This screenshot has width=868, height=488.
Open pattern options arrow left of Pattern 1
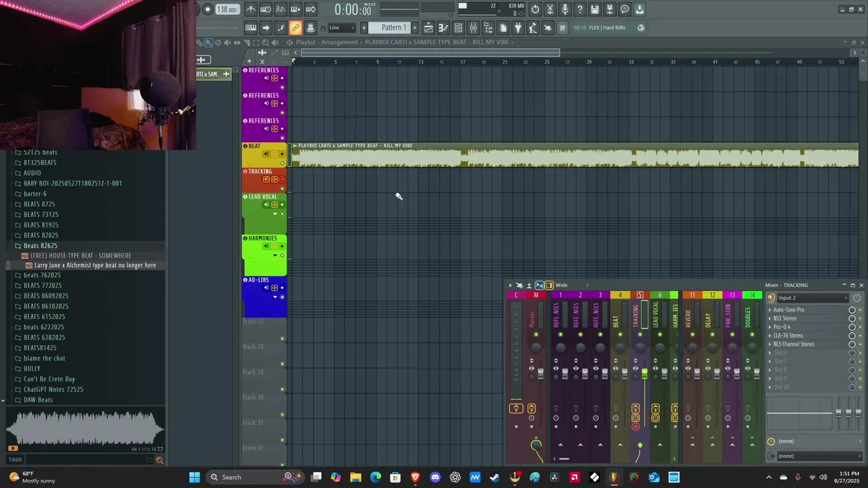pyautogui.click(x=364, y=28)
